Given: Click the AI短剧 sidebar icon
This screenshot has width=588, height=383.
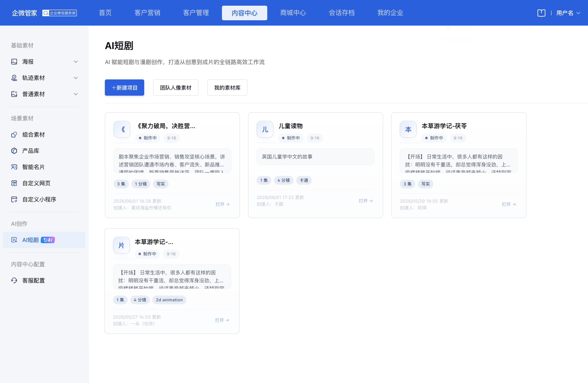Looking at the screenshot, I should [14, 240].
